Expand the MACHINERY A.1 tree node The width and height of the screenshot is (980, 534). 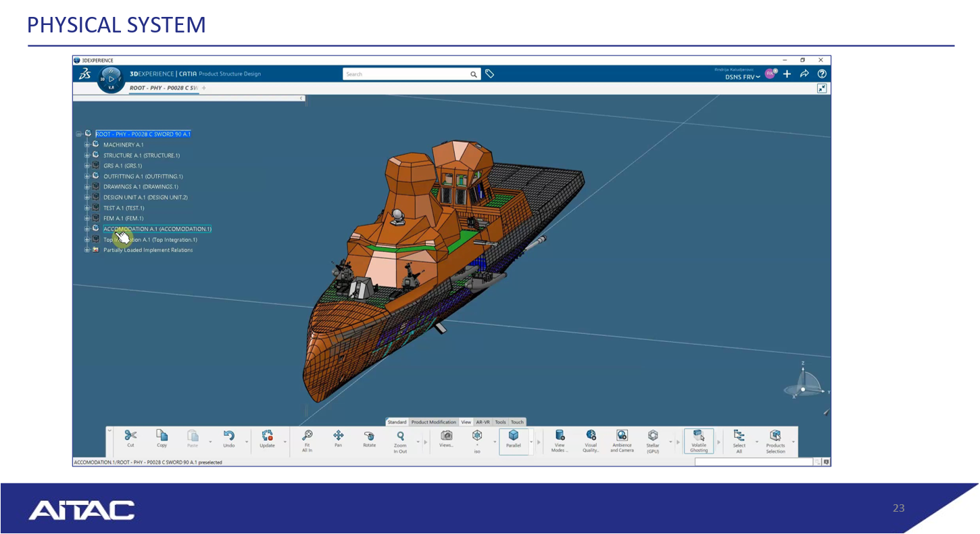click(x=87, y=145)
